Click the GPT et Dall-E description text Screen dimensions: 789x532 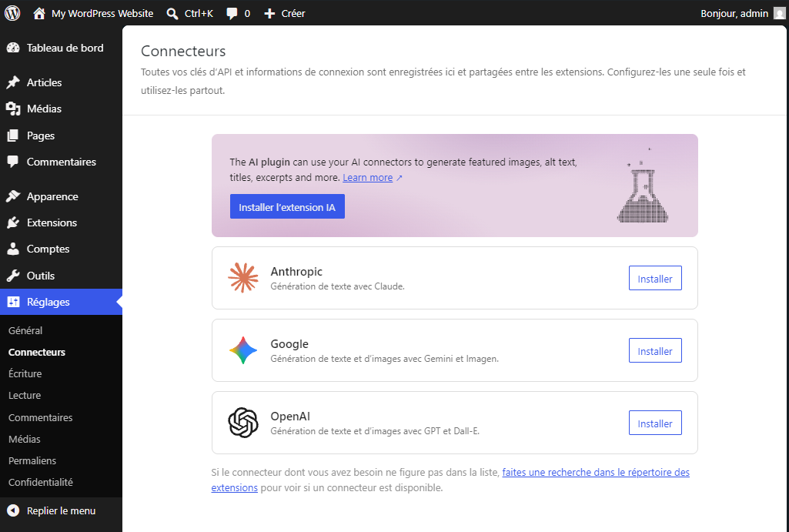click(375, 431)
